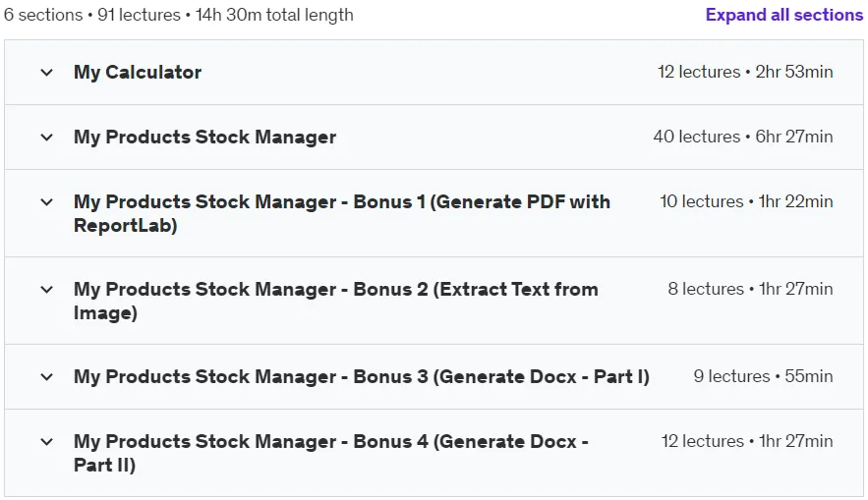This screenshot has height=500, width=868.
Task: Click the 6 sections 91 lectures summary text
Action: pyautogui.click(x=178, y=15)
